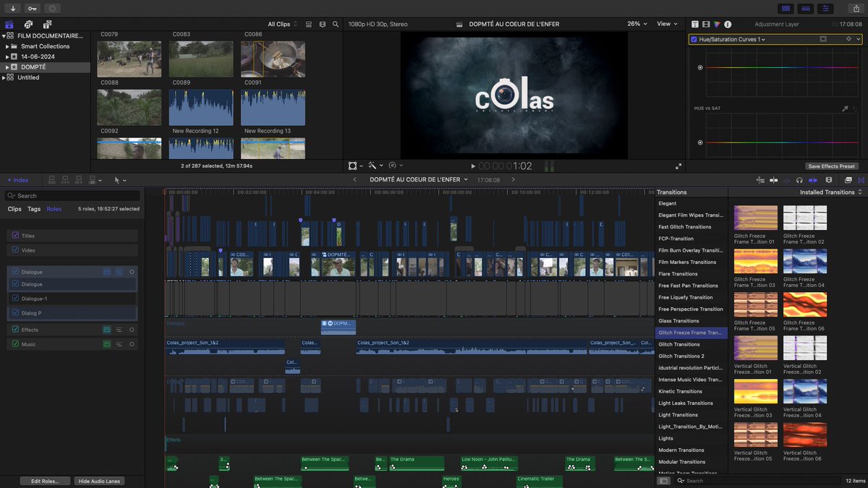This screenshot has height=488, width=868.
Task: Add keyframe diamond on Hue/Saturation Curves
Action: click(x=848, y=39)
